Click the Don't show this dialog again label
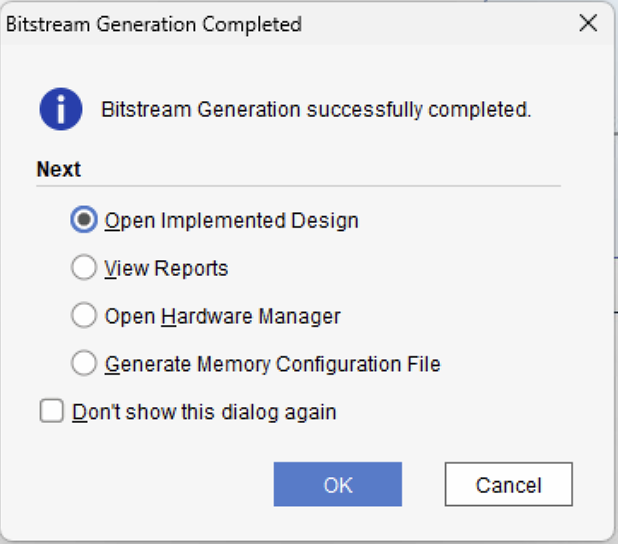Screen dimensions: 618x544 point(204,411)
